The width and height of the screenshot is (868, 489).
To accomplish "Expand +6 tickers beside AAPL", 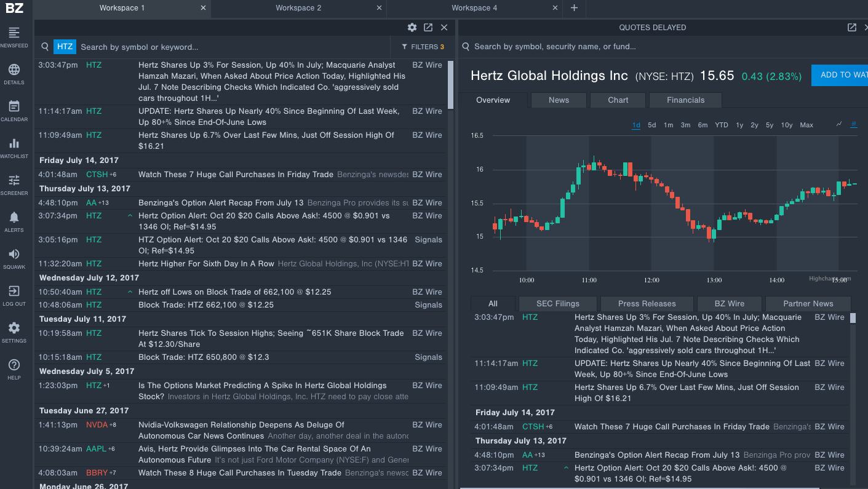I will (x=111, y=449).
